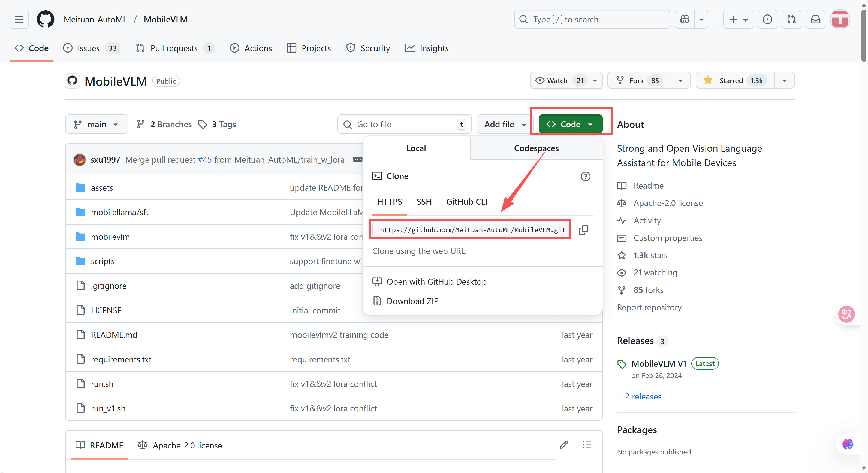Open the Issues tab
Screen dimensions: 868x473
click(x=88, y=48)
